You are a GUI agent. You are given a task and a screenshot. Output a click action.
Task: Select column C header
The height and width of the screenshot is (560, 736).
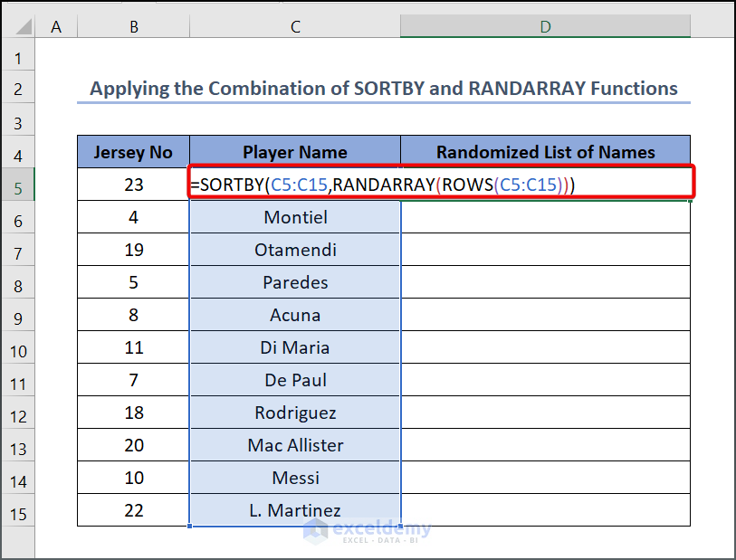click(295, 26)
